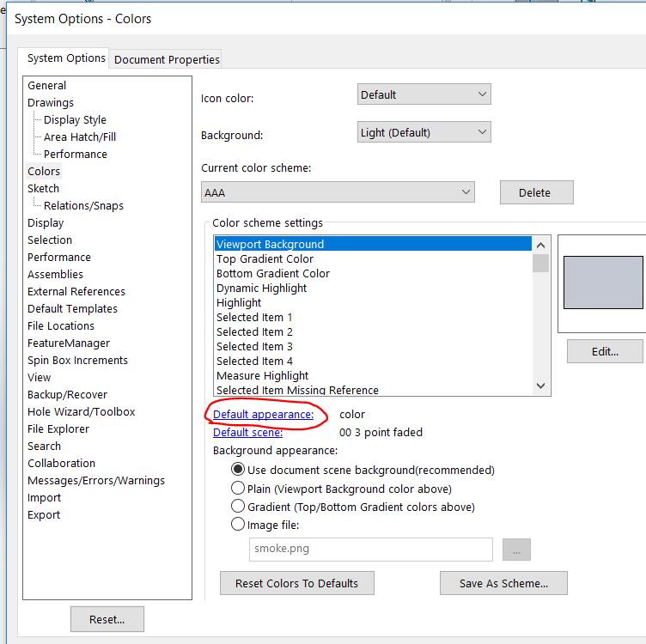This screenshot has height=644, width=646.
Task: Open Current color scheme AAA dropdown
Action: (x=338, y=193)
